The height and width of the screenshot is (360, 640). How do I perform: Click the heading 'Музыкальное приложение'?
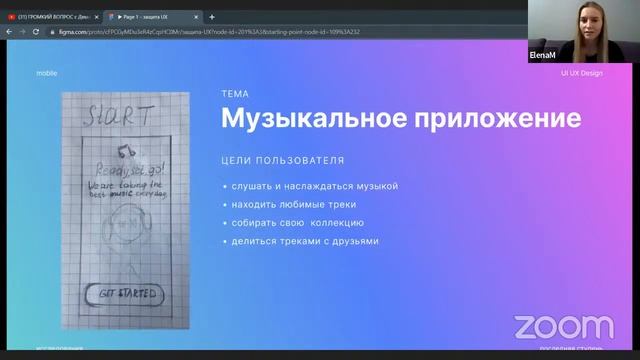(x=401, y=118)
